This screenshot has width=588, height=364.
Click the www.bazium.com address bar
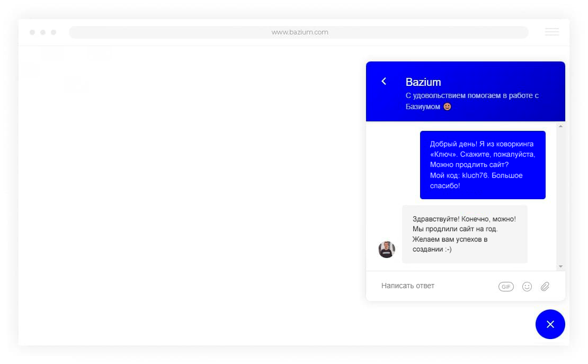click(299, 32)
